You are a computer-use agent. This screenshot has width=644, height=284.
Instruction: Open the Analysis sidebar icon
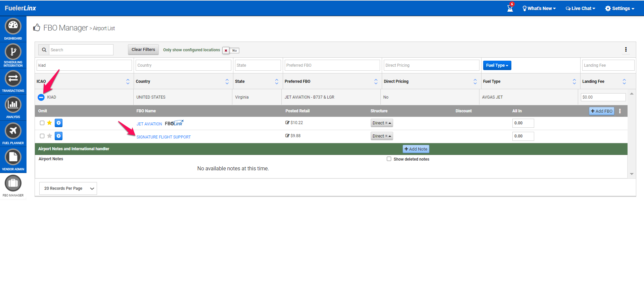coord(13,105)
